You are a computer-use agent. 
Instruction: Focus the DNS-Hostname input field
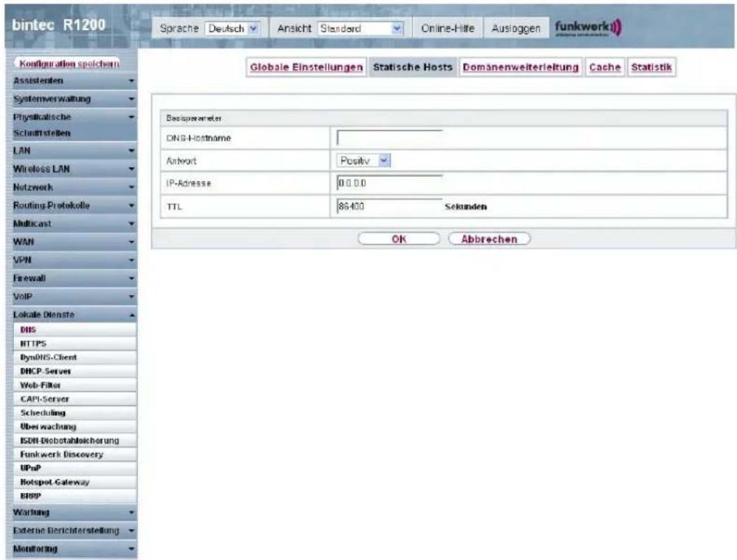click(x=389, y=138)
